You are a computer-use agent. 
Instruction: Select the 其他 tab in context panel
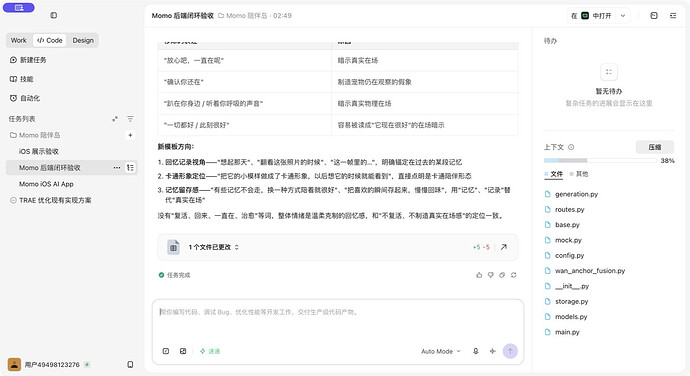(x=579, y=174)
